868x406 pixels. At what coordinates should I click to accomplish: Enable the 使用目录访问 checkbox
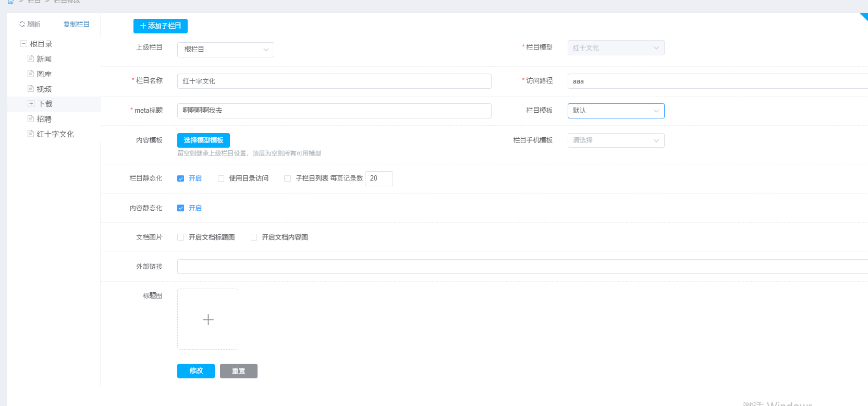(x=221, y=178)
